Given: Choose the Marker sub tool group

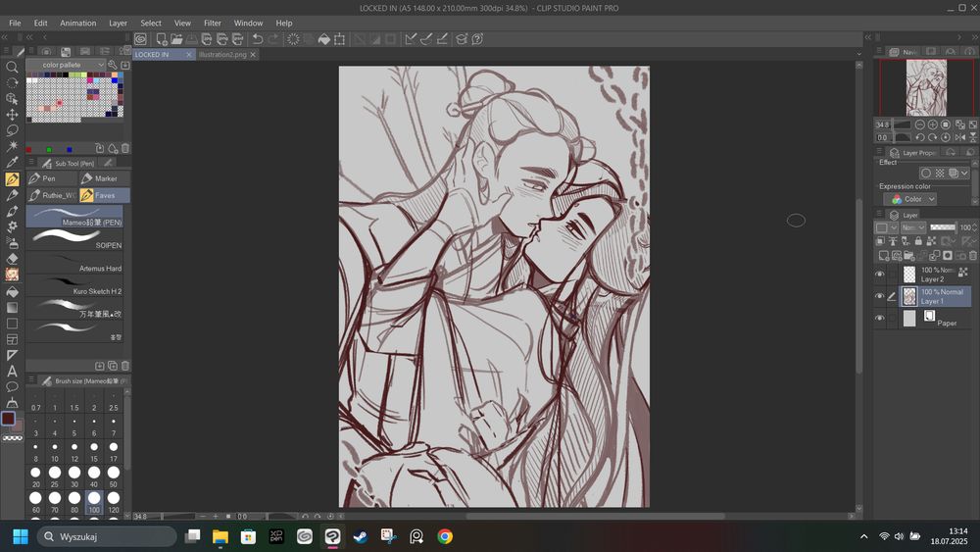Looking at the screenshot, I should click(105, 178).
